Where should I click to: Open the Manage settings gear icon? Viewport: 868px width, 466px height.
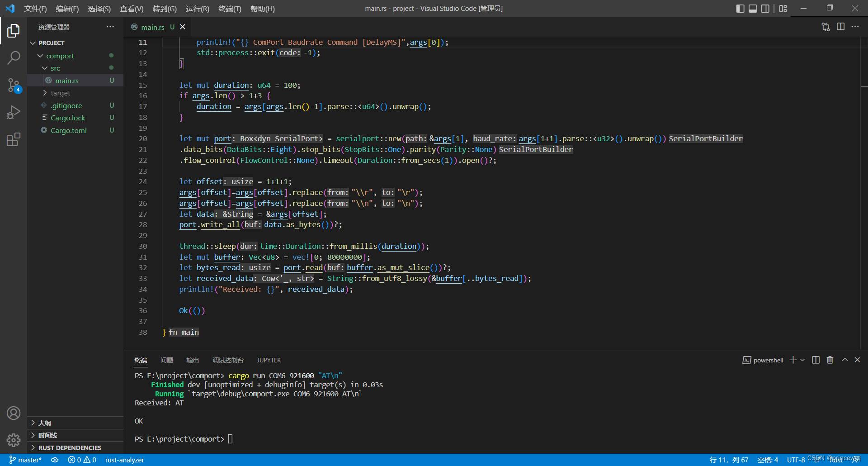pos(14,440)
